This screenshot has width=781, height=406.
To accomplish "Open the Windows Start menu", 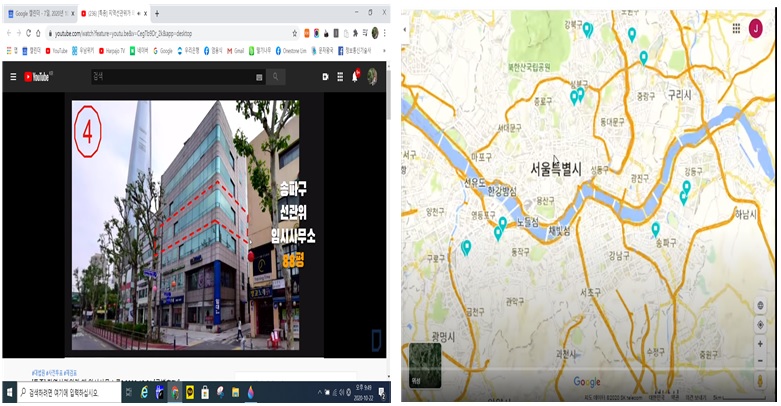I will [x=9, y=393].
